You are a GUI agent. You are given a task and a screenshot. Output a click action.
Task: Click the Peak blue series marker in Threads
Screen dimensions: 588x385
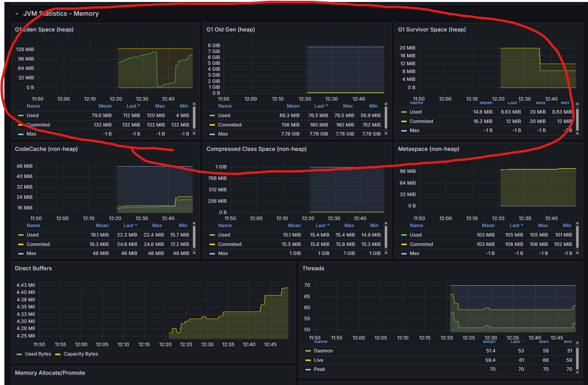[308, 369]
